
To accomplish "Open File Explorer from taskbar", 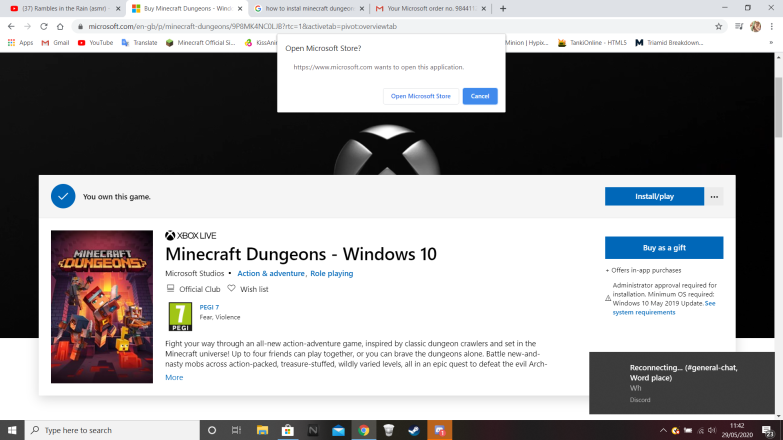I will 262,430.
